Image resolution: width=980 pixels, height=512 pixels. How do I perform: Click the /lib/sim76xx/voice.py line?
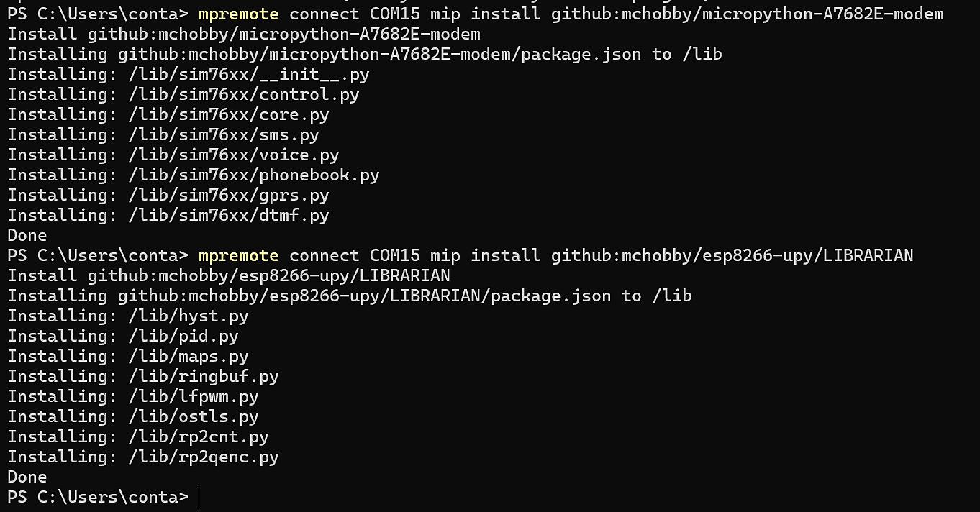click(x=173, y=155)
